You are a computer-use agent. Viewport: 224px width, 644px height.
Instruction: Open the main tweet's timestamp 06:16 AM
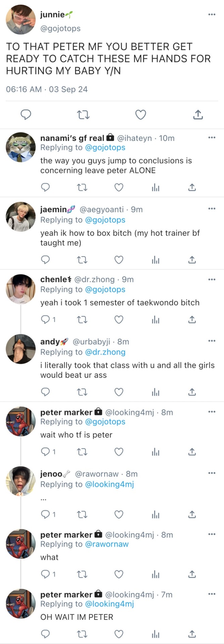[24, 89]
